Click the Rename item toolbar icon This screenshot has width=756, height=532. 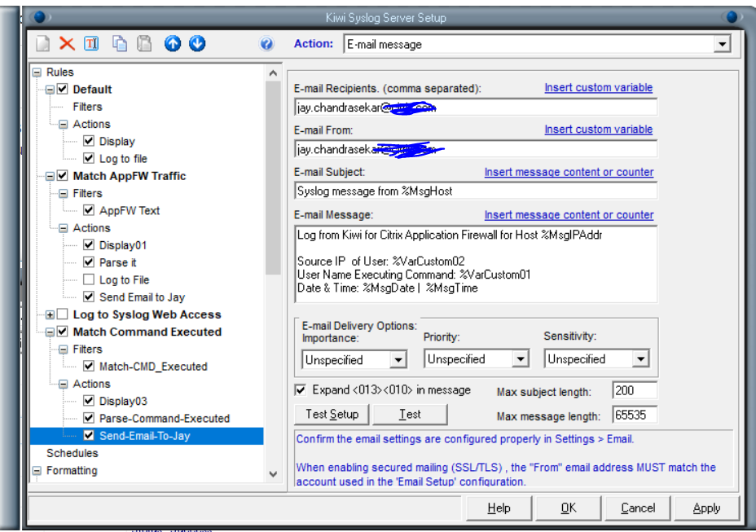tap(91, 44)
